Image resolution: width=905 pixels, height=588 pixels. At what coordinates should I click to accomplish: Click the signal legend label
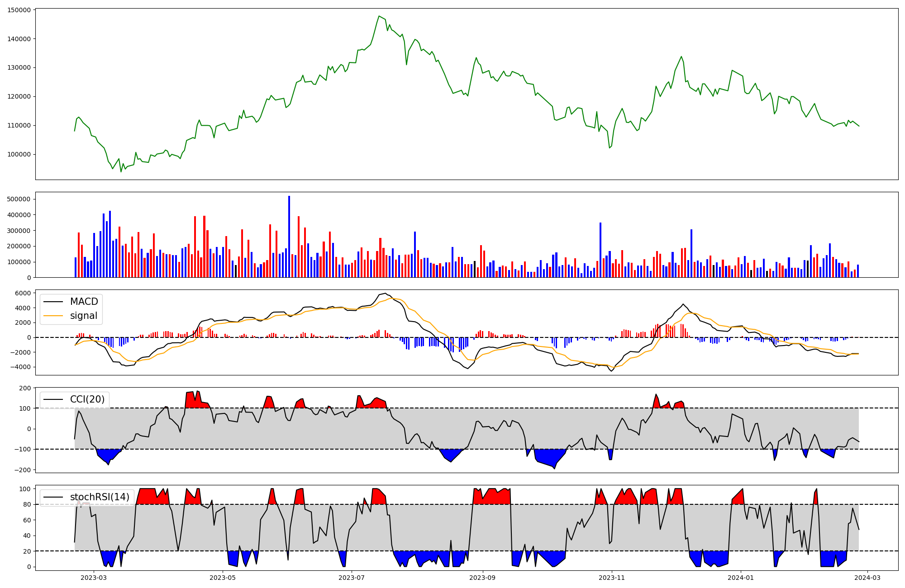[x=84, y=316]
